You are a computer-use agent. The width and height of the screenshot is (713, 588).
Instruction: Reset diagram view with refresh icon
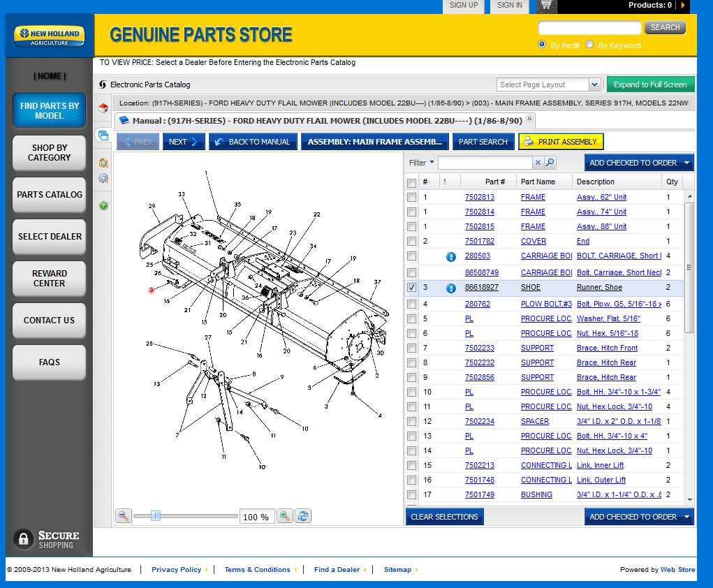(303, 516)
